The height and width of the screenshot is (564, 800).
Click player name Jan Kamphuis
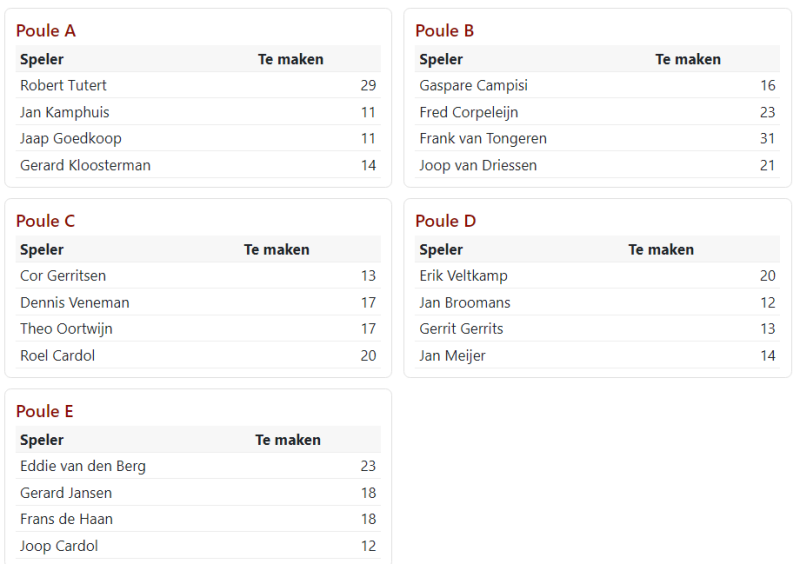tap(65, 112)
